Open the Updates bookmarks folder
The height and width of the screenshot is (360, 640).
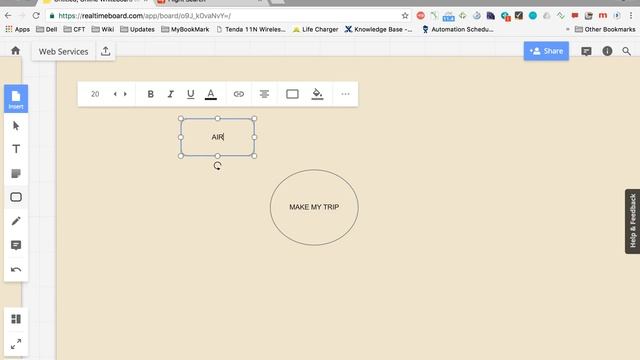click(x=138, y=29)
